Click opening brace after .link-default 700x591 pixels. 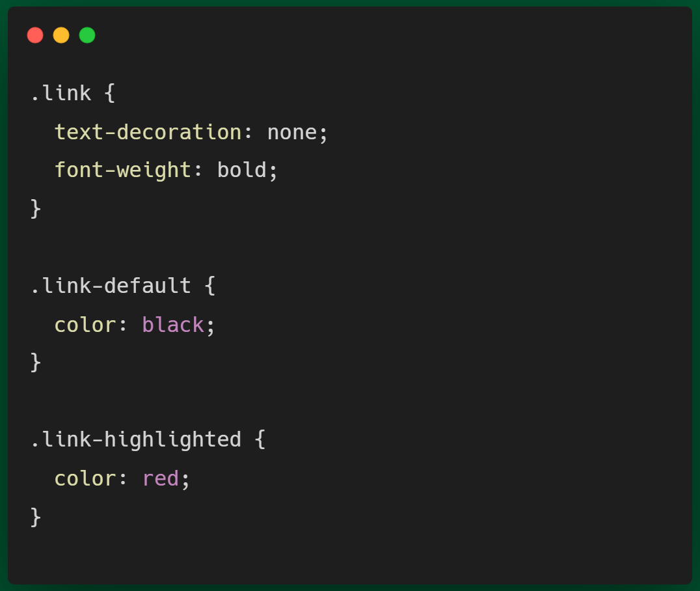click(x=210, y=286)
